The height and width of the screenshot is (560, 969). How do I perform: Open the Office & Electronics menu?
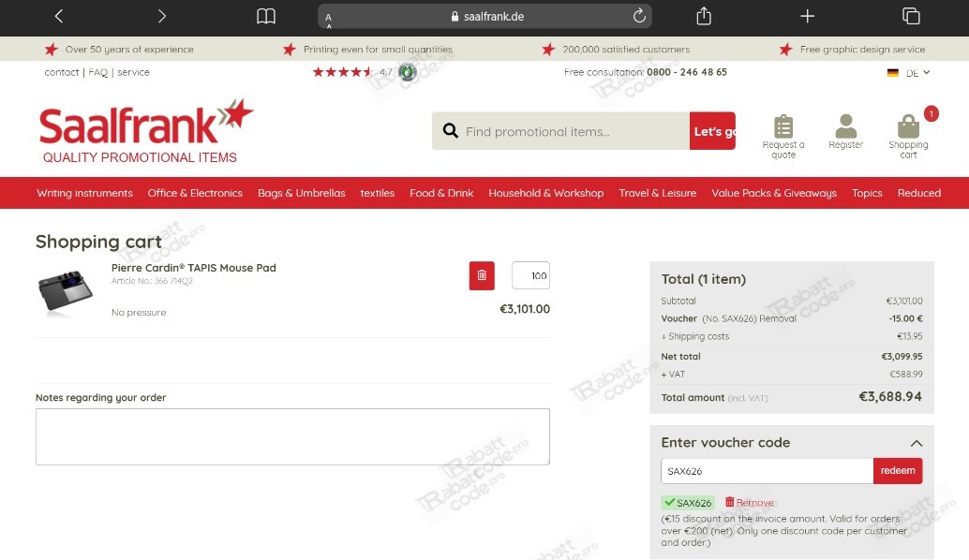[x=195, y=193]
